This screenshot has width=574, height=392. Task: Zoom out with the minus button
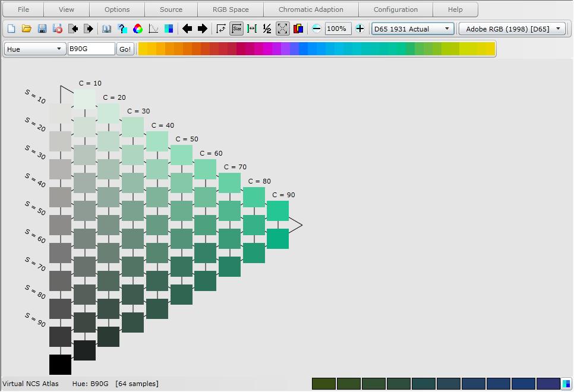tap(317, 29)
